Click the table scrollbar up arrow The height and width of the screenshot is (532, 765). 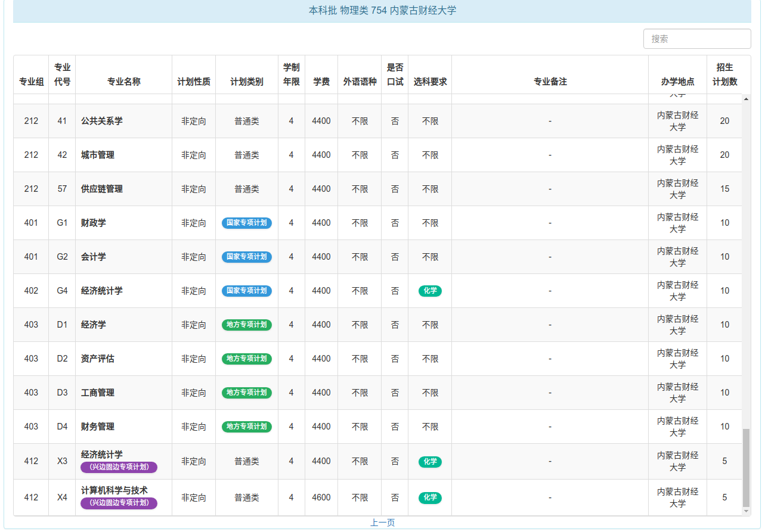[747, 98]
